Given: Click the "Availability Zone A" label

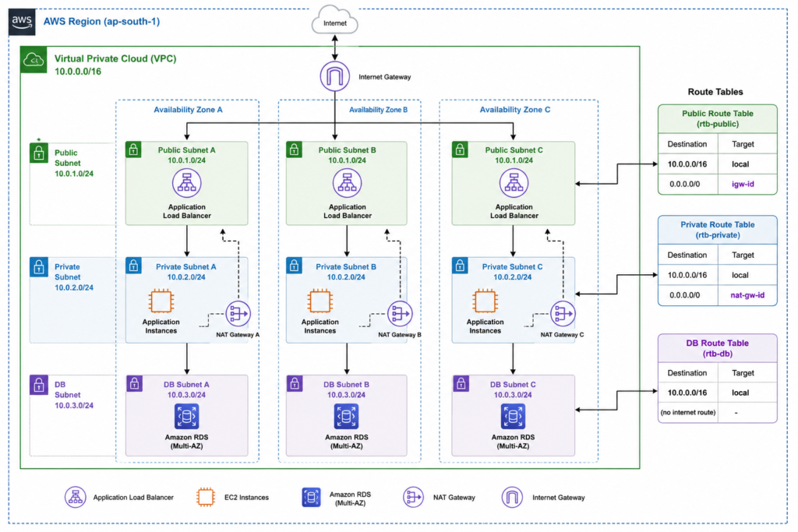Looking at the screenshot, I should [x=188, y=109].
